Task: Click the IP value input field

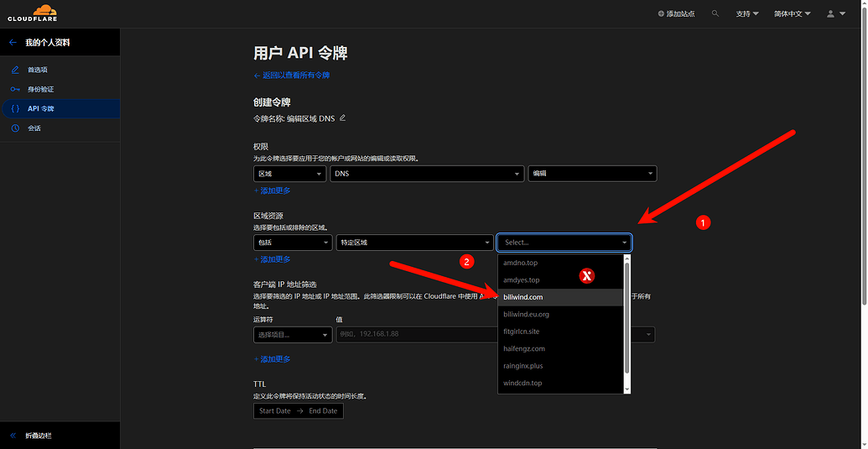Action: tap(416, 334)
